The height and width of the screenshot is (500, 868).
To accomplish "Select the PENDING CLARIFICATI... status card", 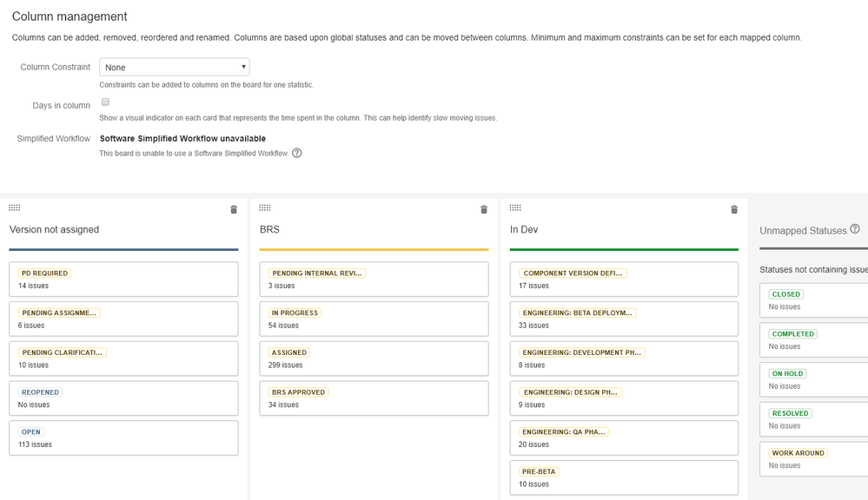I will (123, 359).
